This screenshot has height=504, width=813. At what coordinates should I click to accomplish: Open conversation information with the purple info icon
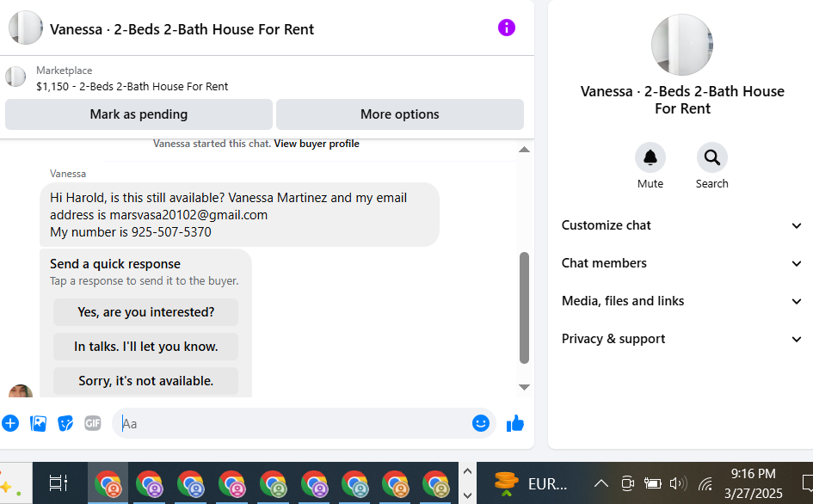pyautogui.click(x=507, y=28)
